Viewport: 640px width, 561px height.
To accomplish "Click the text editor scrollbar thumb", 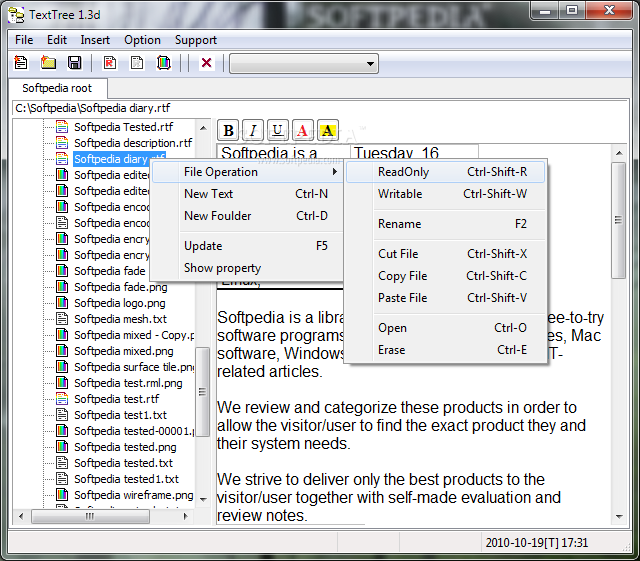I will (x=619, y=220).
